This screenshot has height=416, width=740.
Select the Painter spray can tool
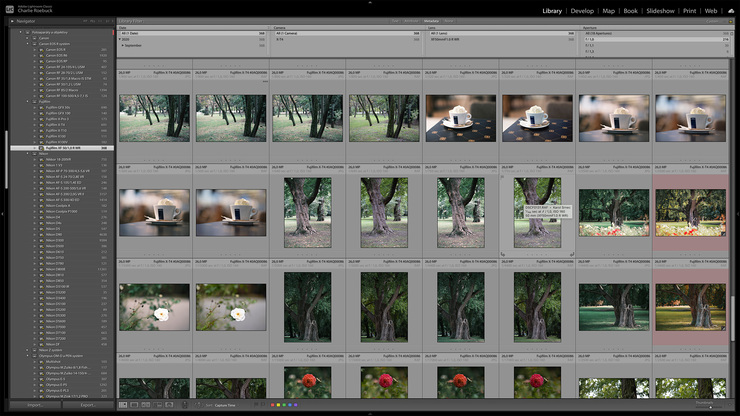point(185,405)
